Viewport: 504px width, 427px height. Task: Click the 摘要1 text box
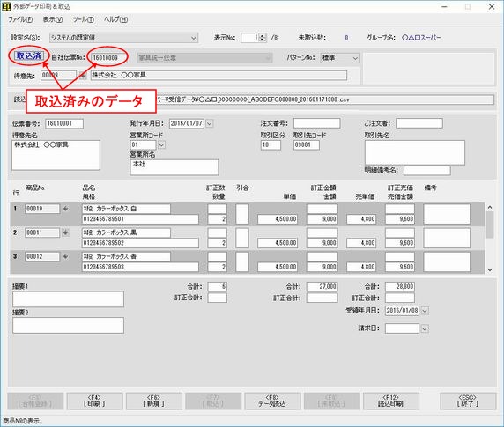(x=68, y=299)
